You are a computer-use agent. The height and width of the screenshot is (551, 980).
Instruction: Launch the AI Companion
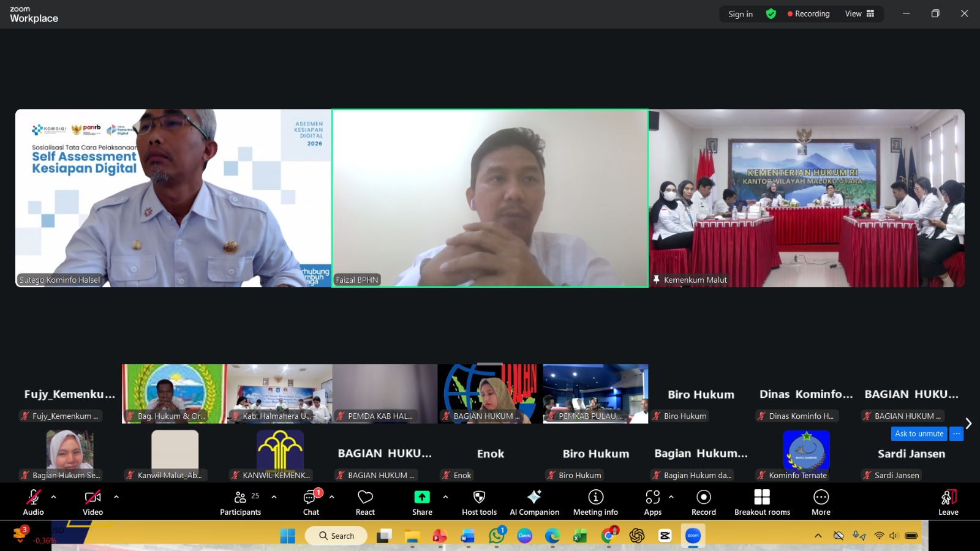tap(534, 502)
